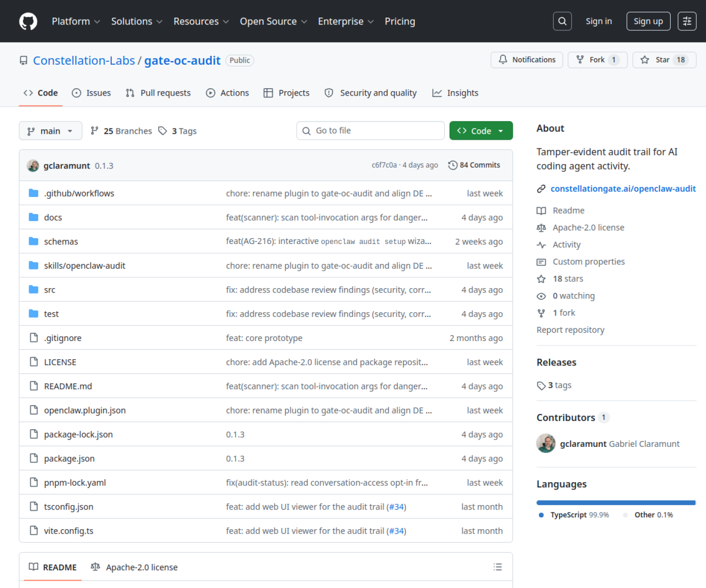The image size is (706, 588).
Task: Open the src folder
Action: [50, 290]
